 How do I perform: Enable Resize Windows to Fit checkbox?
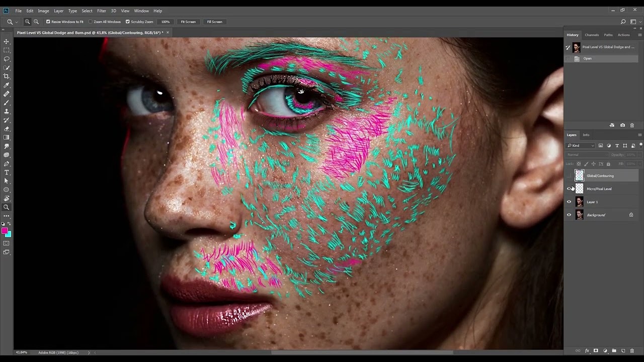pyautogui.click(x=48, y=22)
